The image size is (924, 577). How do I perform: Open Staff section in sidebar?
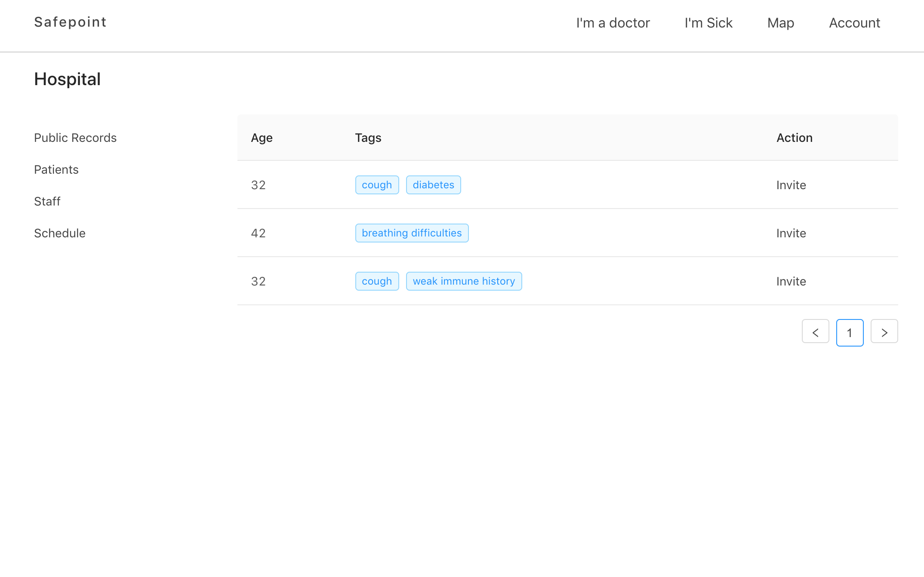click(47, 201)
